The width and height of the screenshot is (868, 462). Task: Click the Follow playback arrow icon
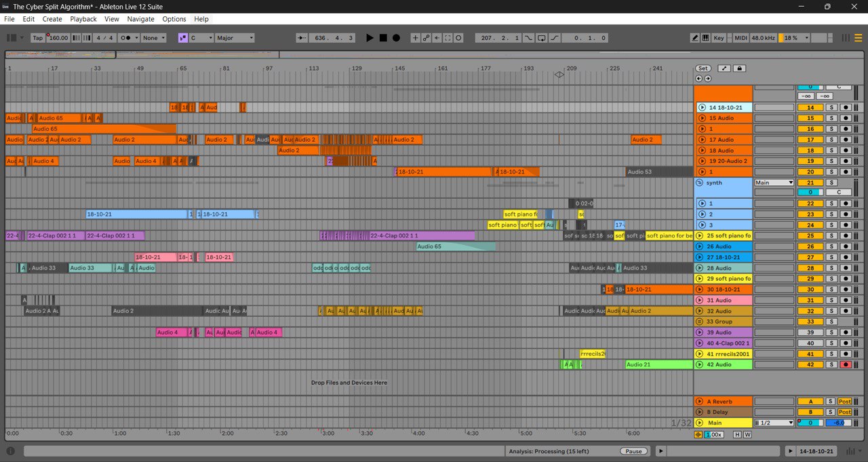(x=302, y=38)
